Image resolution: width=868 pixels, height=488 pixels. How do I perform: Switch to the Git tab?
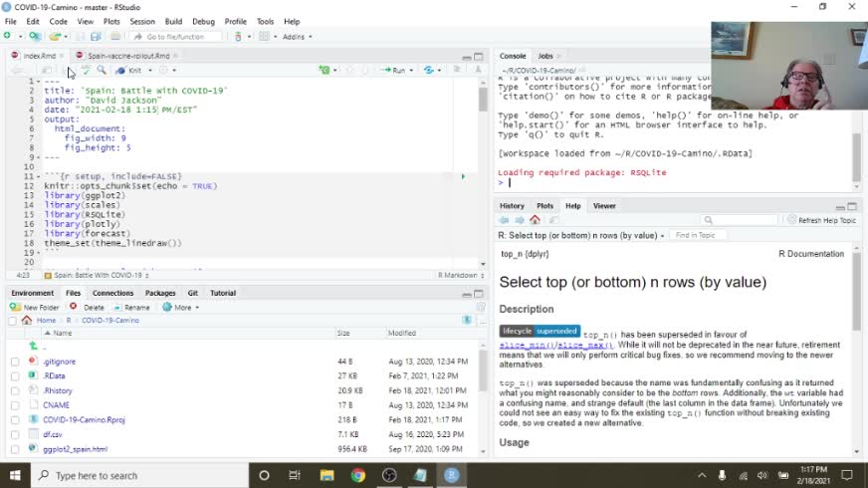tap(193, 293)
